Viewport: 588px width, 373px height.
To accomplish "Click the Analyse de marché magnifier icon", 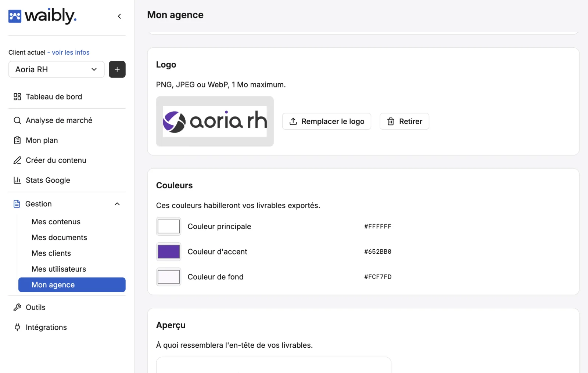I will 17,120.
